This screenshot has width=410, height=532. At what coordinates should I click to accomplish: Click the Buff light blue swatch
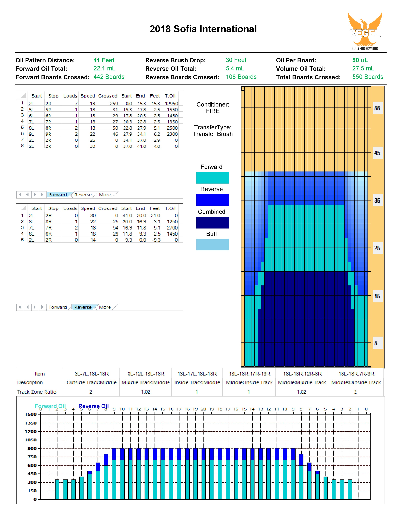212,244
